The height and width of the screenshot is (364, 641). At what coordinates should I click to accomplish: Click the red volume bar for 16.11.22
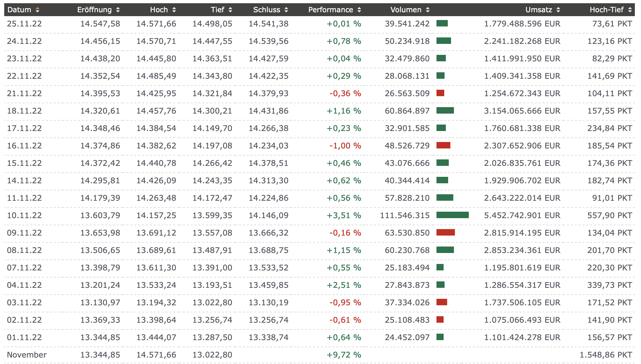[443, 145]
